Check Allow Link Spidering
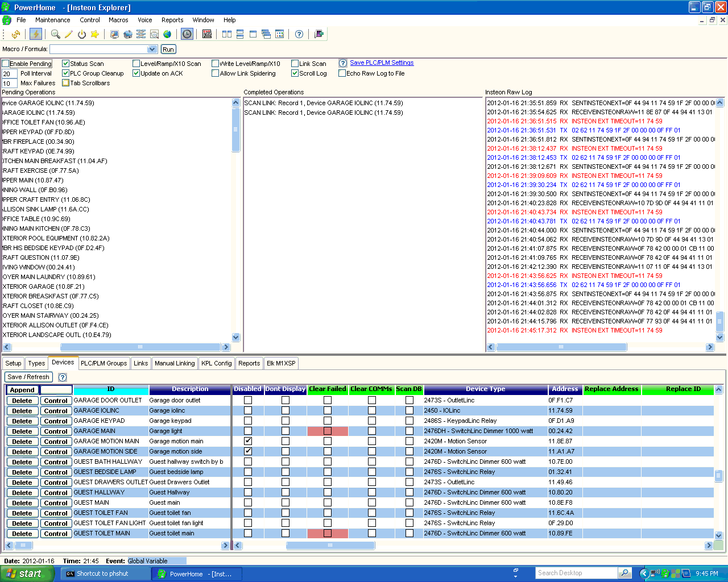Image resolution: width=728 pixels, height=582 pixels. coord(215,73)
